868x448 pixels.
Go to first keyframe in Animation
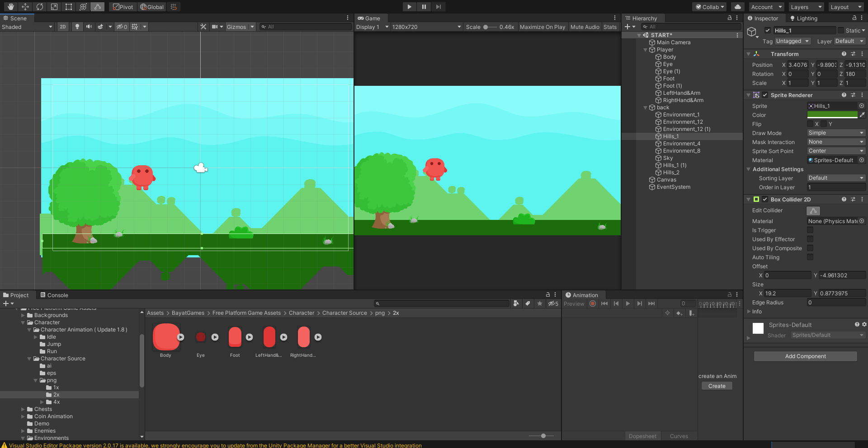click(x=604, y=303)
